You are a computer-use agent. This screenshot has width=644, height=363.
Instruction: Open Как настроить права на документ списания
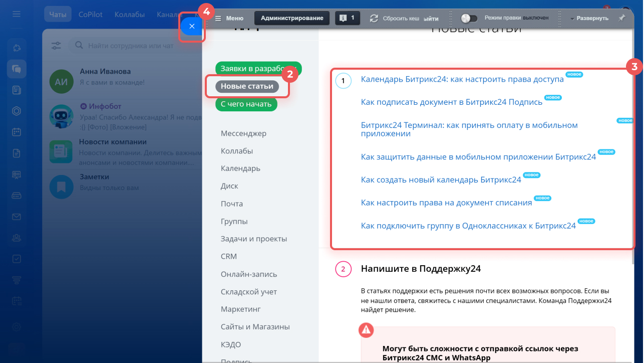[x=447, y=203]
